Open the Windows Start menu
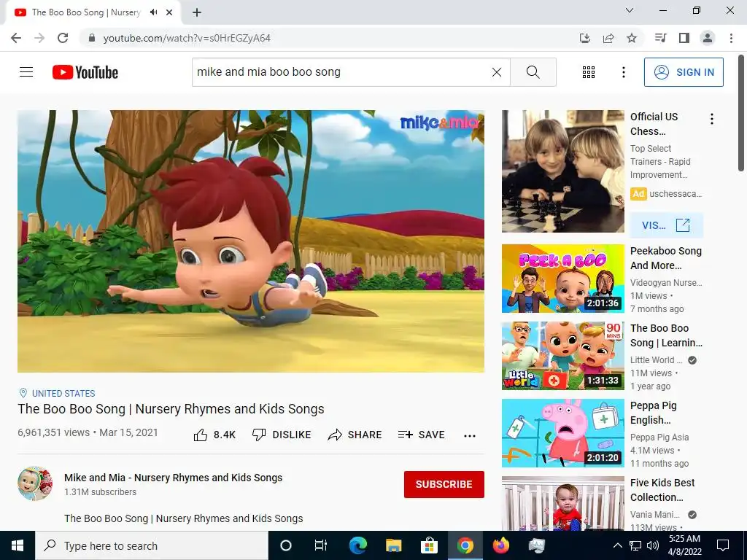Image resolution: width=747 pixels, height=560 pixels. point(18,545)
